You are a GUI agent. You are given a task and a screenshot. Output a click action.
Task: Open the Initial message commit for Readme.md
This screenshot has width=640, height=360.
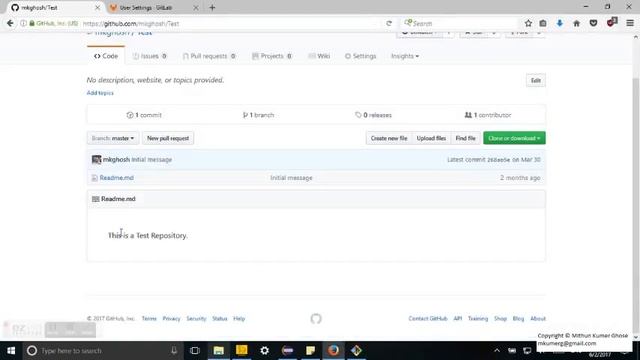291,178
